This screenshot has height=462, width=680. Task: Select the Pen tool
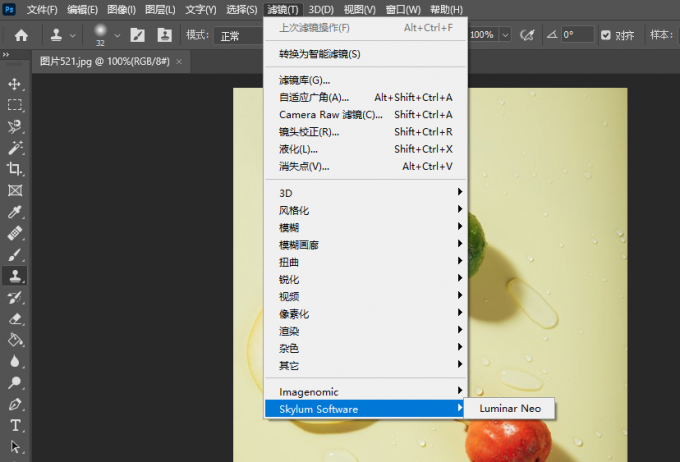point(15,404)
